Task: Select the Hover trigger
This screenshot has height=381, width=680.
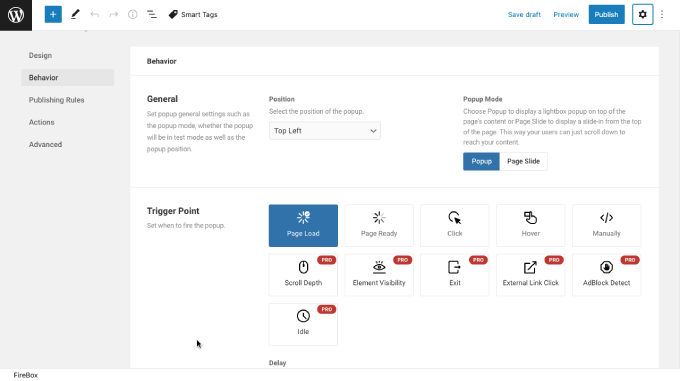Action: [530, 225]
